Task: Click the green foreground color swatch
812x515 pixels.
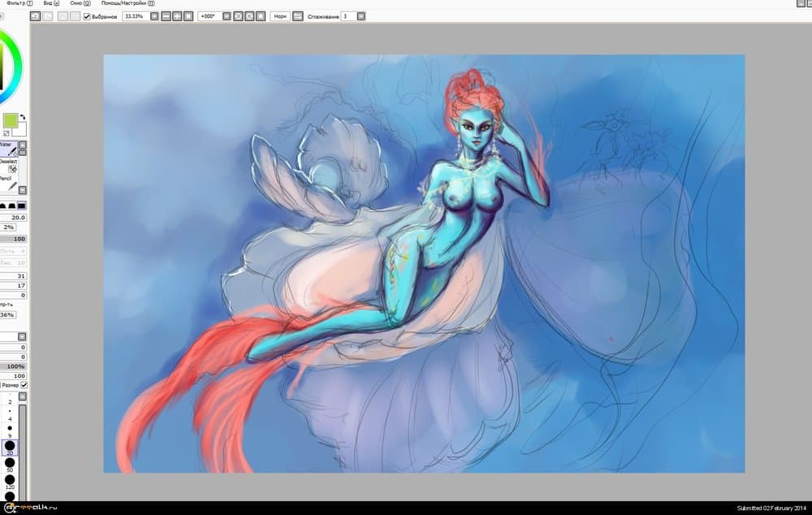Action: [x=11, y=121]
